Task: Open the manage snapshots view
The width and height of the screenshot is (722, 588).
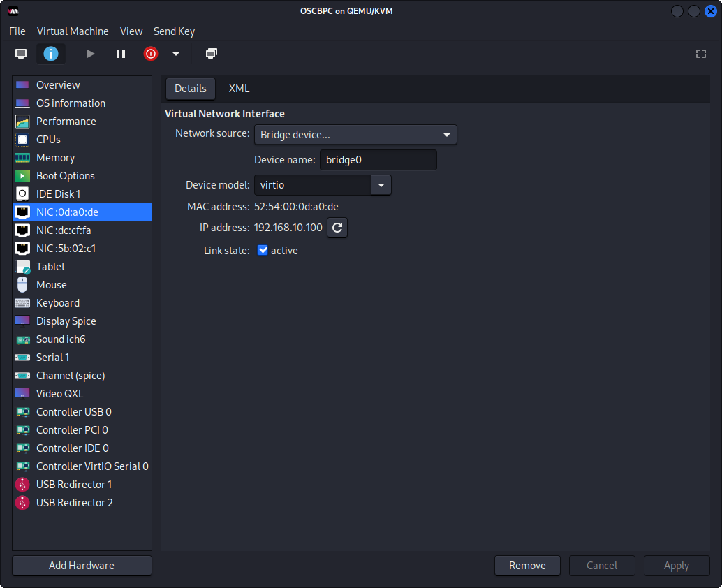Action: [212, 54]
